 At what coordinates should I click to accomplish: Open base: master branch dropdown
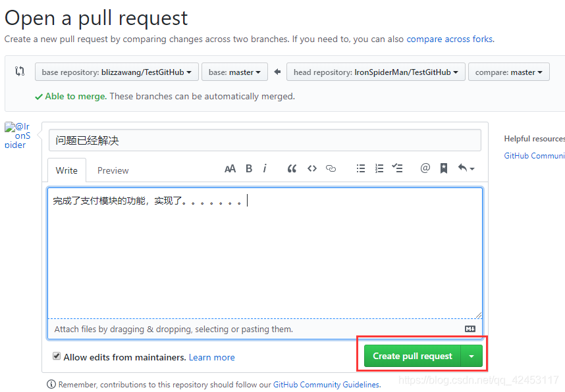pyautogui.click(x=234, y=72)
